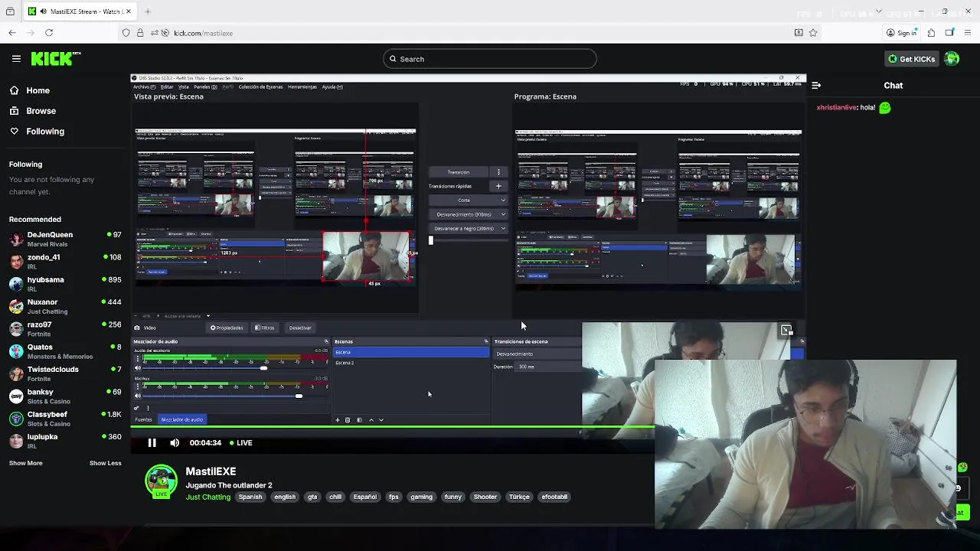980x551 pixels.
Task: Open Archivo menu in streamed OBS
Action: (x=143, y=86)
